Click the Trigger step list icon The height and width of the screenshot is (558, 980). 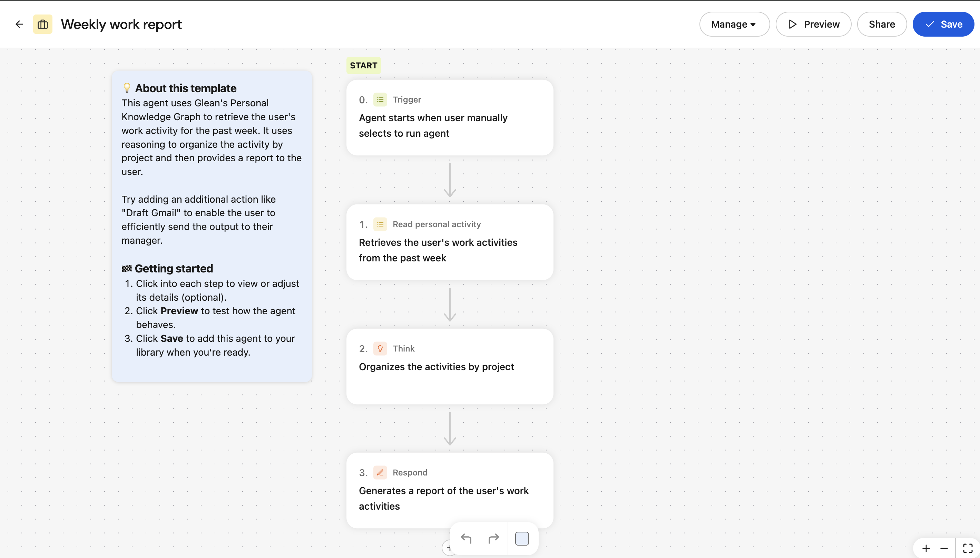tap(380, 100)
